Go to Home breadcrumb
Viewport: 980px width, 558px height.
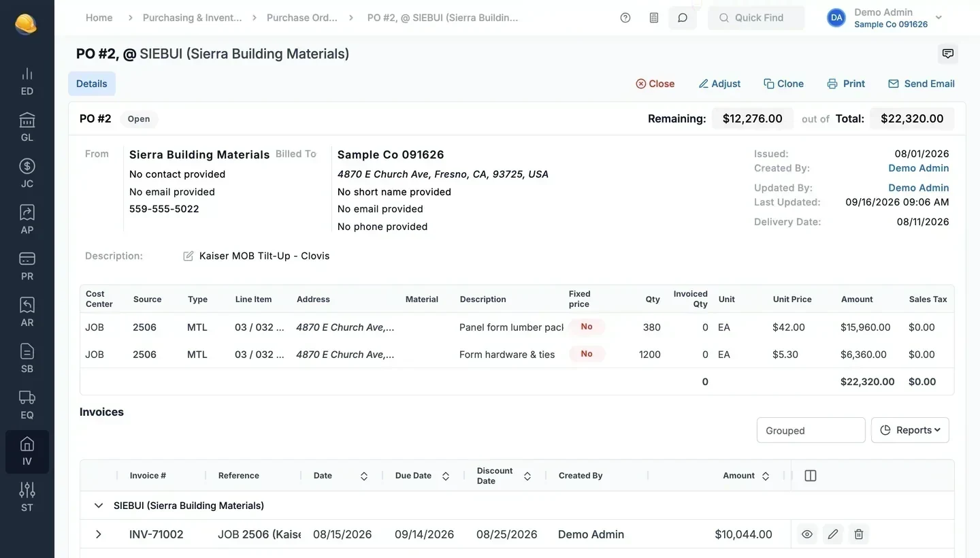99,18
